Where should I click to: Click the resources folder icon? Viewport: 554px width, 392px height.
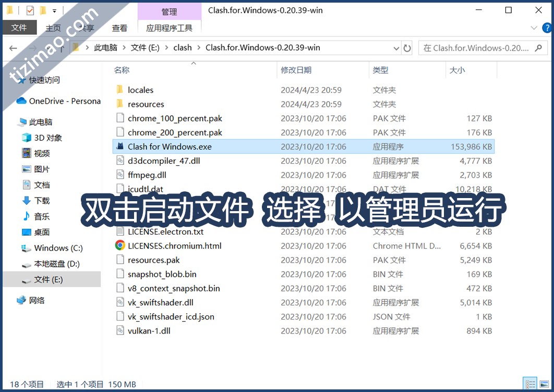click(120, 104)
